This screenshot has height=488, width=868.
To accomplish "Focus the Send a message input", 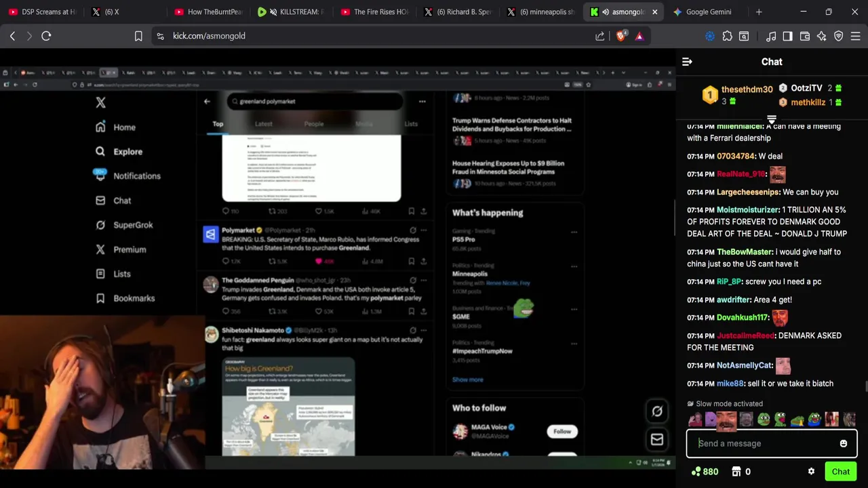I will (771, 443).
